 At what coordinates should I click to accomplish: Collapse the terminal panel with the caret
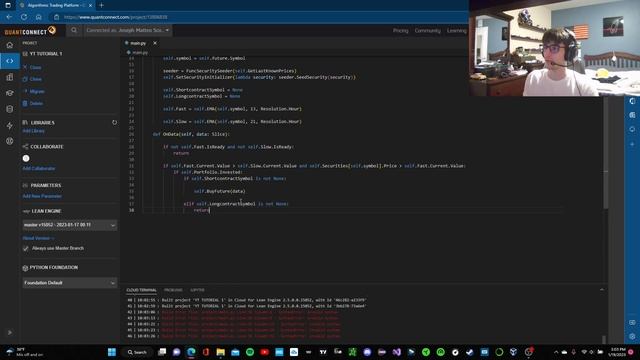coord(602,290)
